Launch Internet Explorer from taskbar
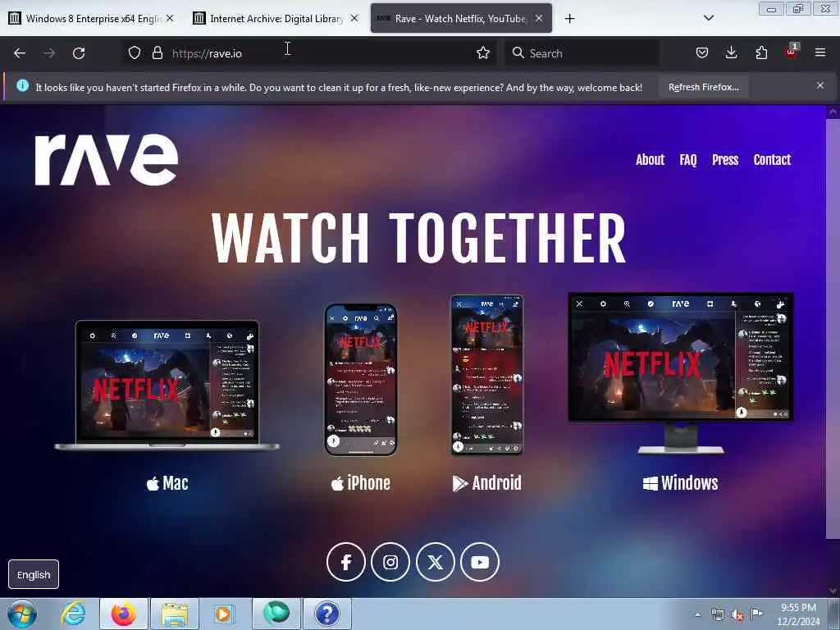The image size is (840, 630). pos(73,614)
